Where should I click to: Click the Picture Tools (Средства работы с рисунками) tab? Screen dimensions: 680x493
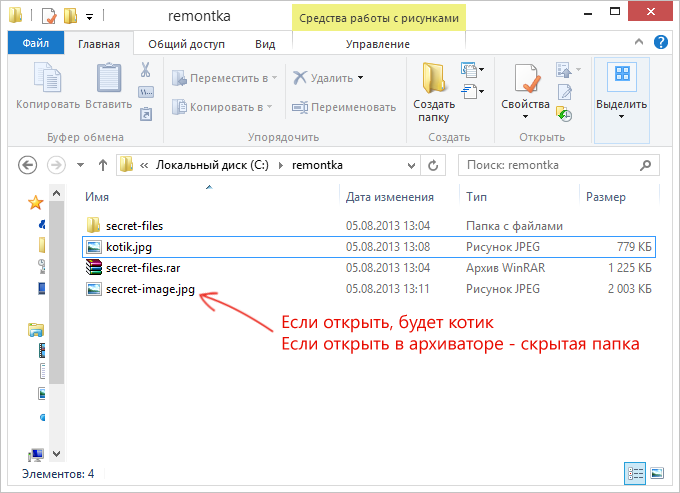click(379, 18)
